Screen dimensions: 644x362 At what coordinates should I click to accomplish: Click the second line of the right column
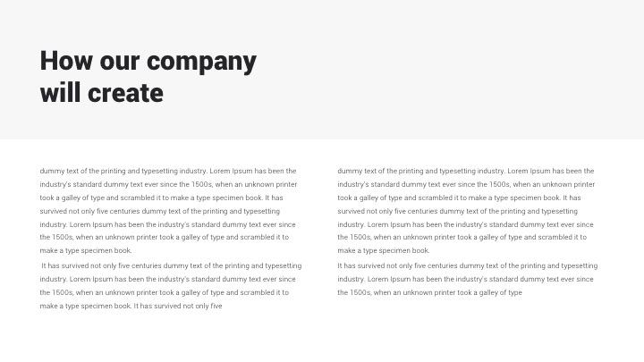tap(465, 184)
